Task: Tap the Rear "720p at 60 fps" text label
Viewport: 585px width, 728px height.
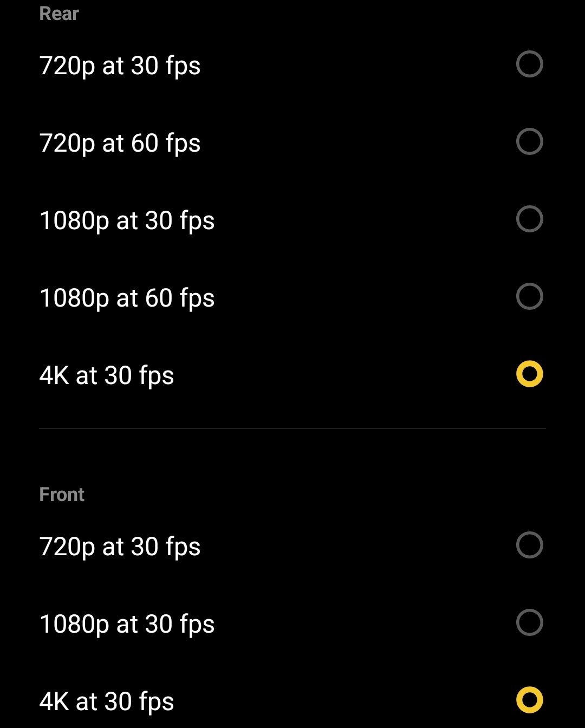Action: [120, 144]
